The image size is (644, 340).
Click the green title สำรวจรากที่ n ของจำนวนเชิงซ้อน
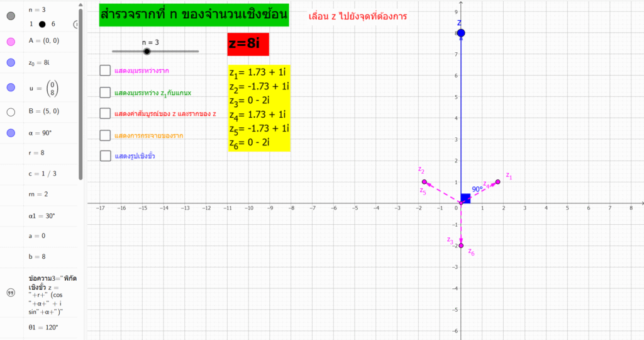click(194, 15)
